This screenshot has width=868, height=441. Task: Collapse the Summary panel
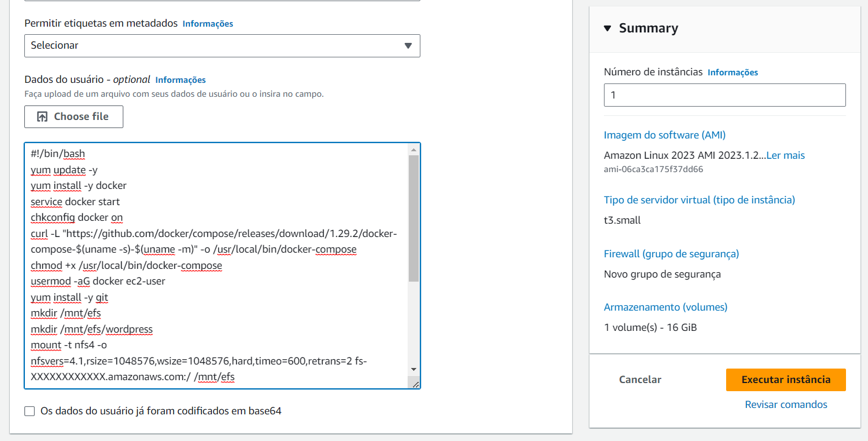[x=607, y=27]
